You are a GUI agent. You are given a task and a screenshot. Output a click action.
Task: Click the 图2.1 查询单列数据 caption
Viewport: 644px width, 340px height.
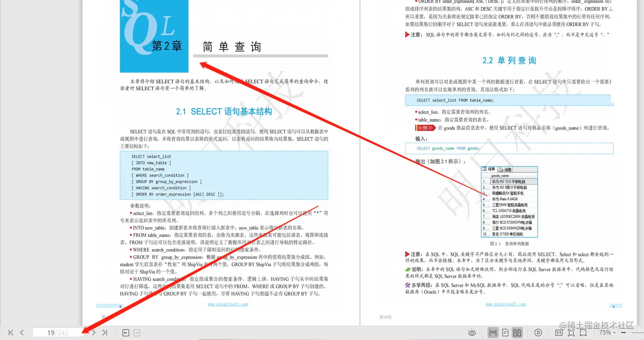[509, 244]
